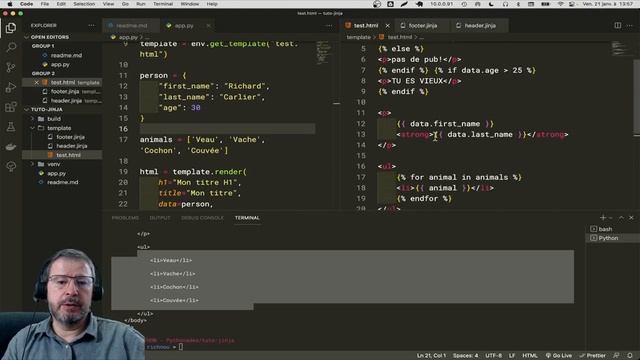Maximize the terminal panel with chevron
640x360 pixels.
(621, 218)
